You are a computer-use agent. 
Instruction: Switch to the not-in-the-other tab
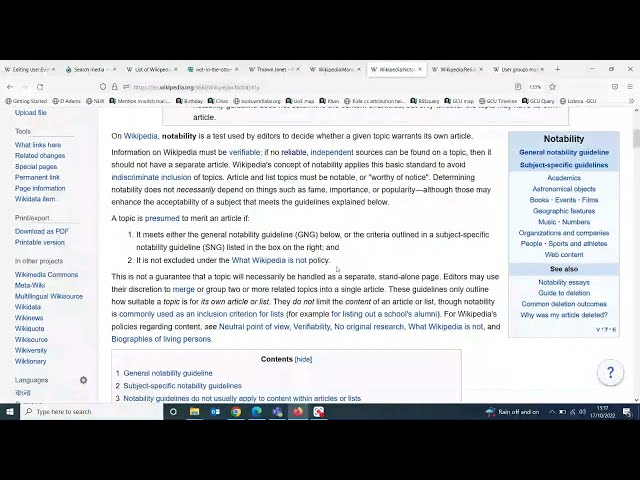(x=212, y=69)
